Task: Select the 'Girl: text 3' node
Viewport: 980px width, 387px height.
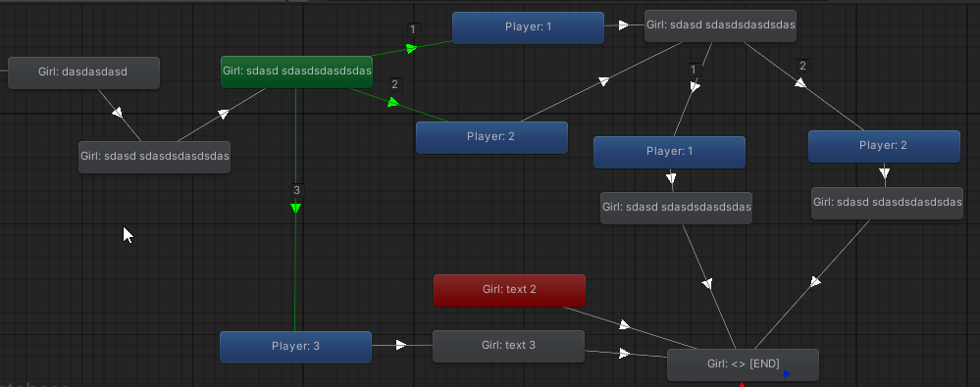Action: coord(509,346)
